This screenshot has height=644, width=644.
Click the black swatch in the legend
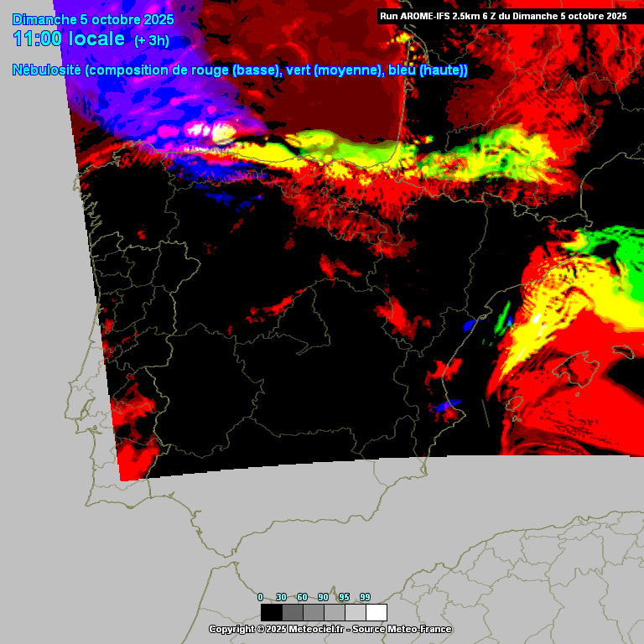pyautogui.click(x=271, y=612)
